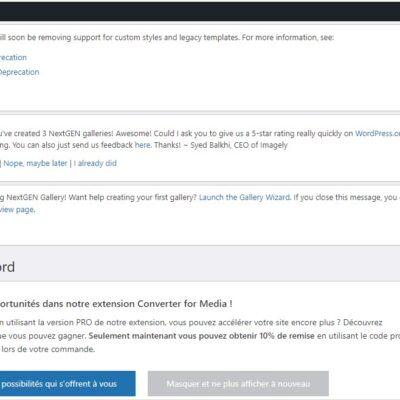Click the 'here' feedback link
This screenshot has width=400, height=400.
[142, 145]
